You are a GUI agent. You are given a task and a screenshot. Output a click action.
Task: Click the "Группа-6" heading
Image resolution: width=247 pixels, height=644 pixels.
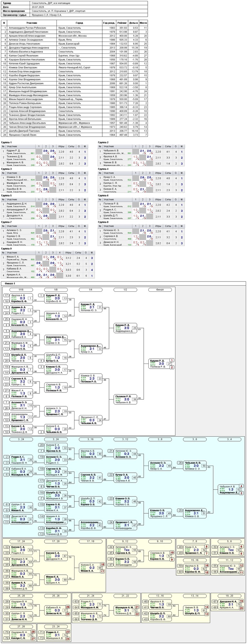coord(103,195)
